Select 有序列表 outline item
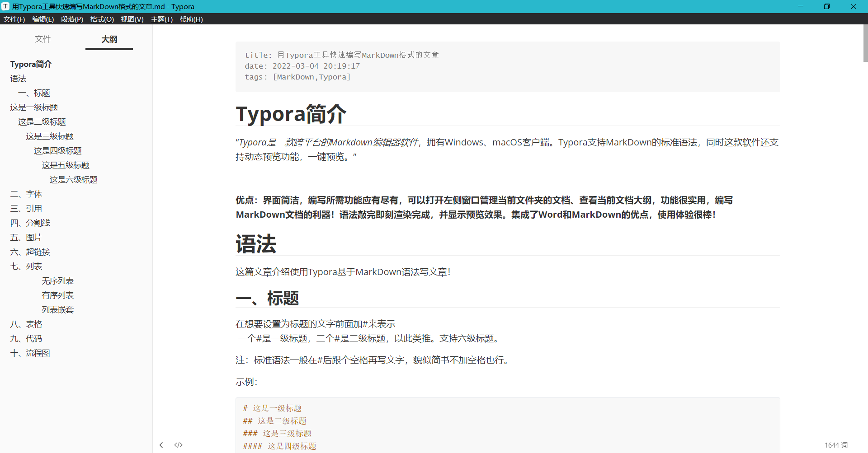This screenshot has width=868, height=453. pos(58,295)
